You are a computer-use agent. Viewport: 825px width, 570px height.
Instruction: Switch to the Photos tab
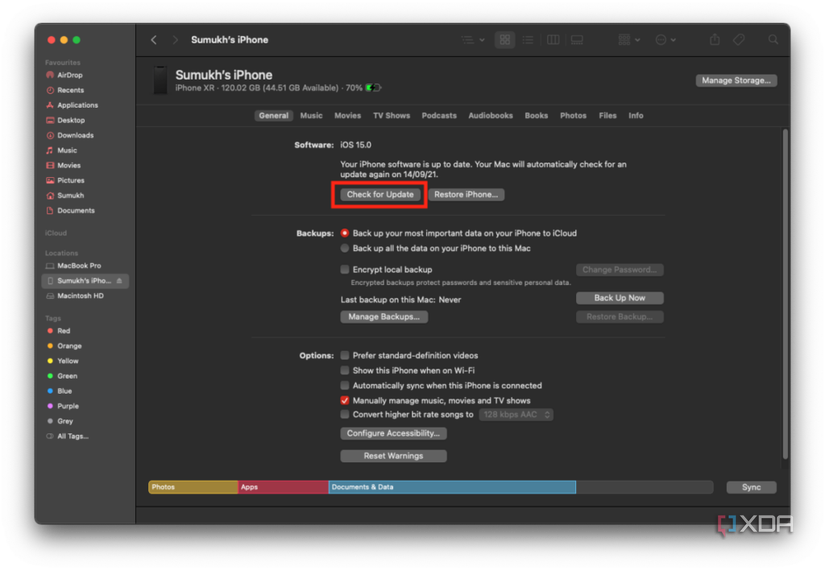click(x=573, y=116)
